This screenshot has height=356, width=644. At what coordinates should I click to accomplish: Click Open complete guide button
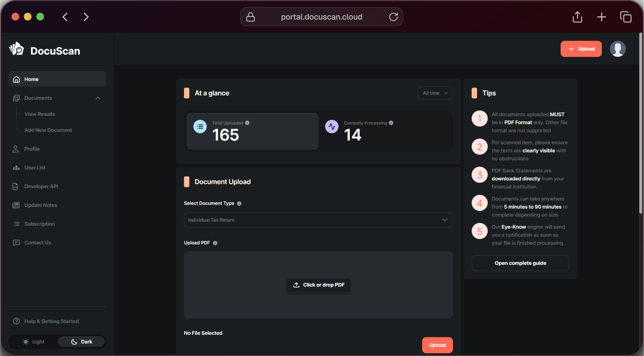coord(520,263)
